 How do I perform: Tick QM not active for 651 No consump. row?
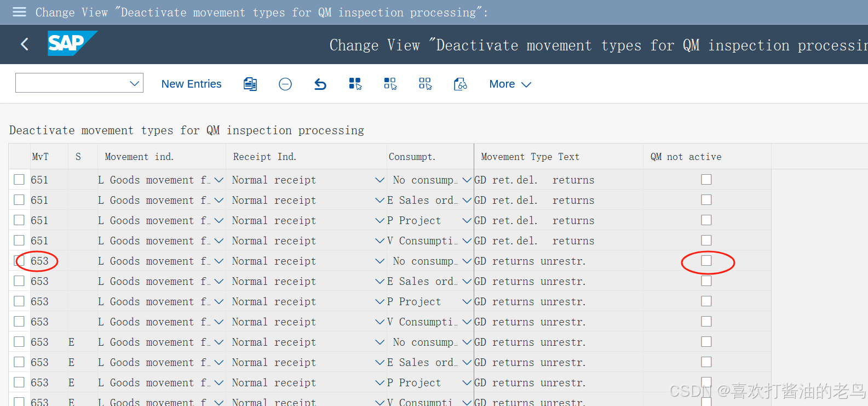[706, 180]
